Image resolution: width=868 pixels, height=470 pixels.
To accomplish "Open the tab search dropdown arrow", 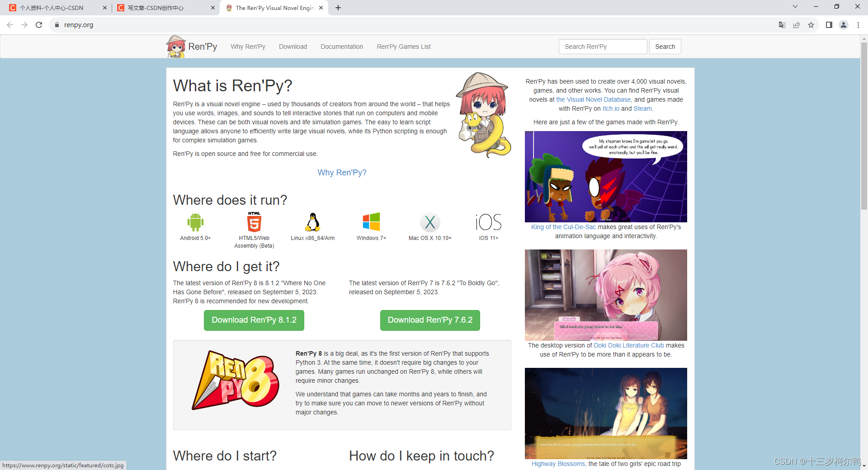I will [x=795, y=7].
